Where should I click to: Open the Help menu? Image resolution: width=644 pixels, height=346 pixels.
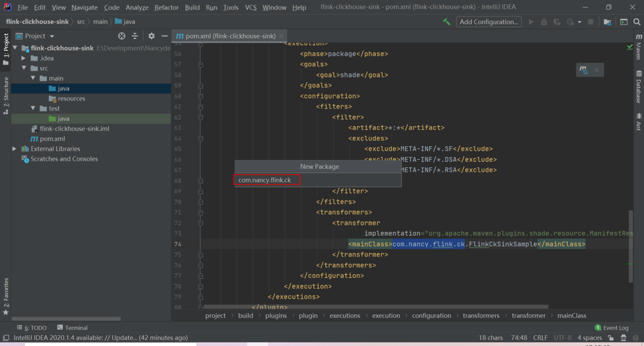(x=299, y=8)
